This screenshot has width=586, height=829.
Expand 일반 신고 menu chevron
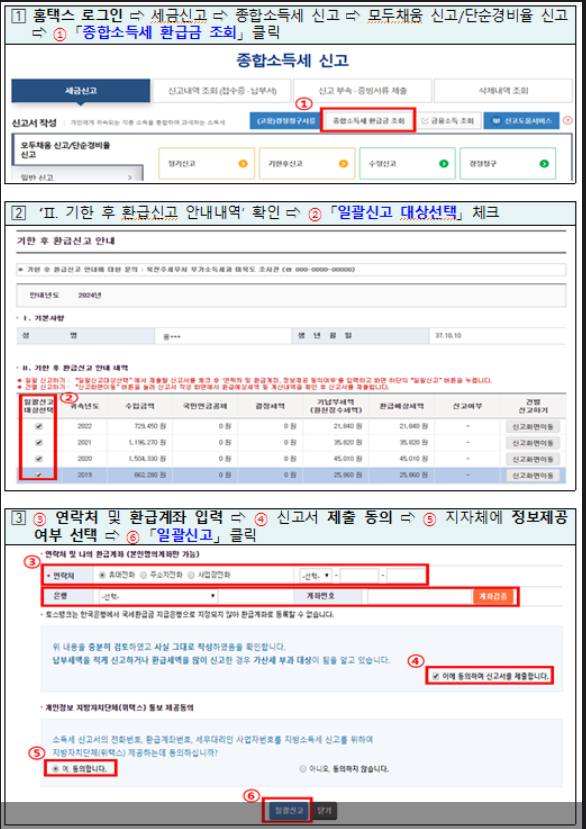coord(130,177)
